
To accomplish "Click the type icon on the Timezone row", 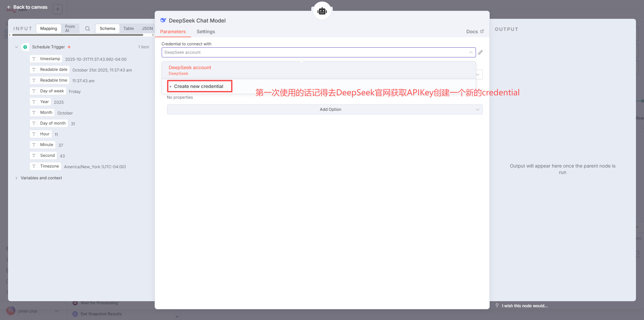I will pos(34,166).
